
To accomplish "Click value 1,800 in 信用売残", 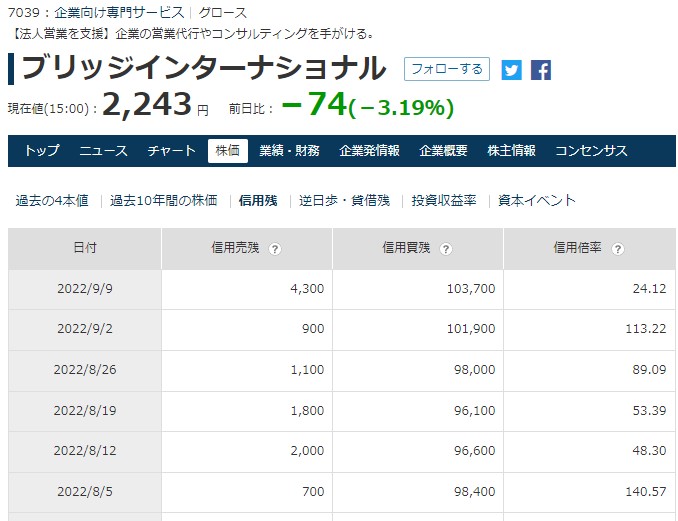I will (x=307, y=410).
